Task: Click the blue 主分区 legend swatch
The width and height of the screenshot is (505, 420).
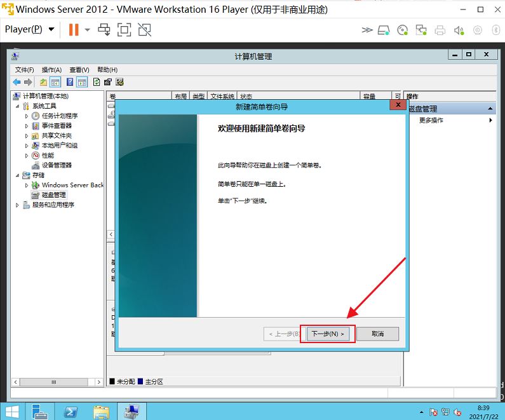Action: pos(140,382)
